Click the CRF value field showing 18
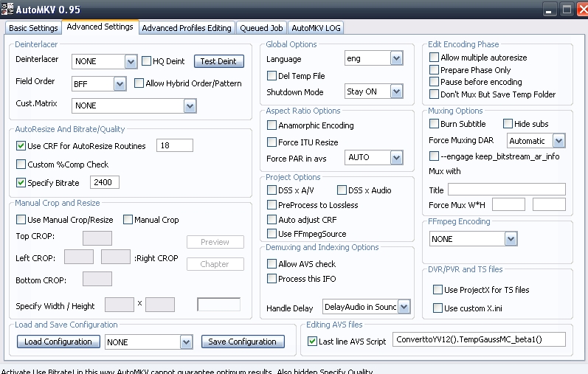This screenshot has height=374, width=588. coord(175,145)
